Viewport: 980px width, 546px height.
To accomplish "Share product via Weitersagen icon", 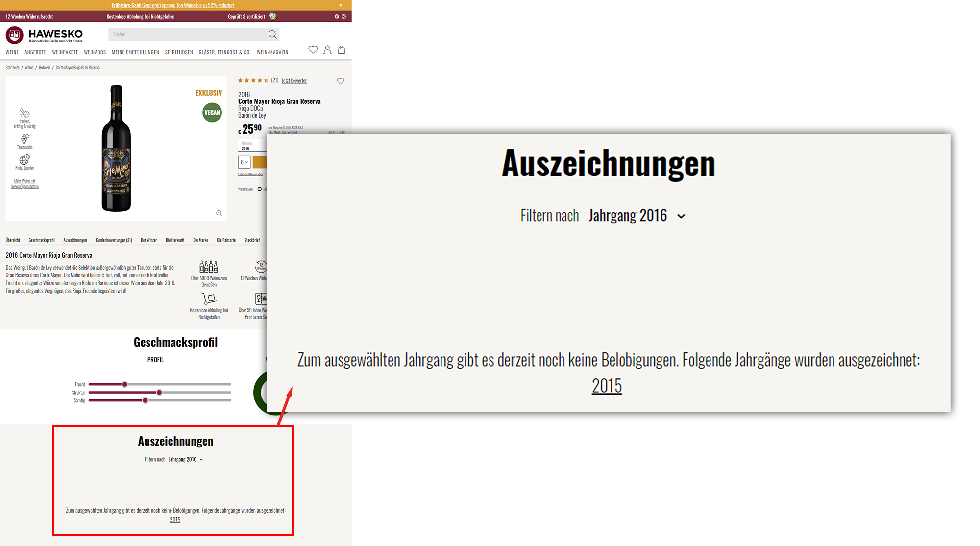I will [x=260, y=189].
